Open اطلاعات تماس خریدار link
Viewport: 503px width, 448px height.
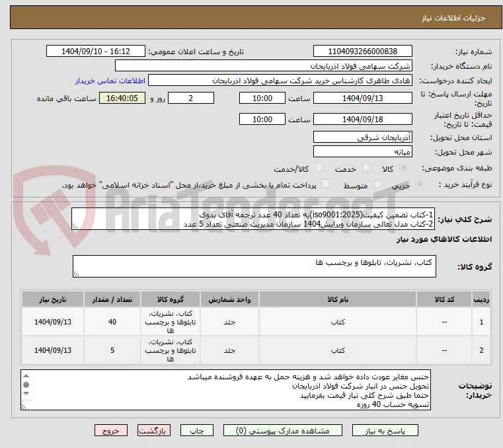110,81
